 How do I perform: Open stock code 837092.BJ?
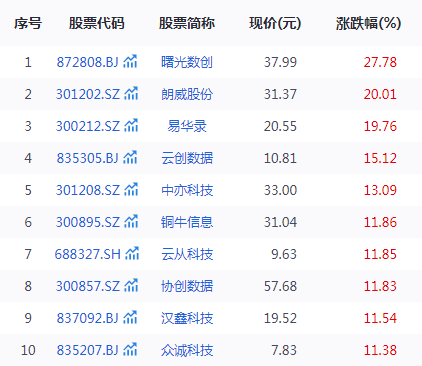[87, 318]
